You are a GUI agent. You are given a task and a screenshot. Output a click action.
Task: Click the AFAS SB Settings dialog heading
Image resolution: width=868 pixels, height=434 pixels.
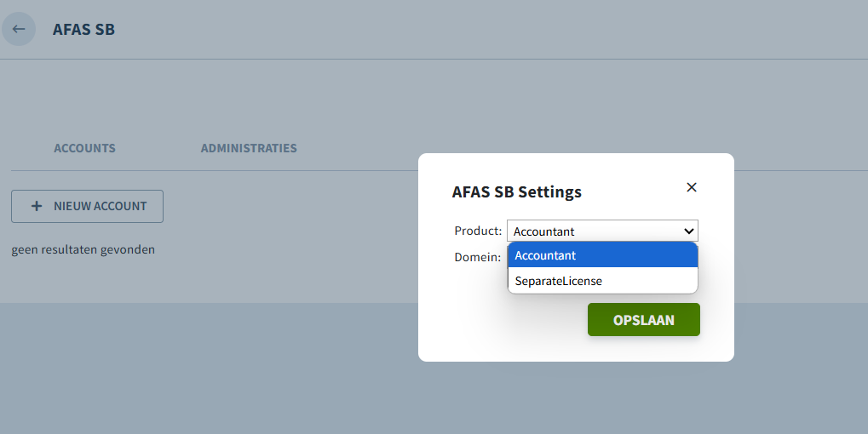click(516, 191)
